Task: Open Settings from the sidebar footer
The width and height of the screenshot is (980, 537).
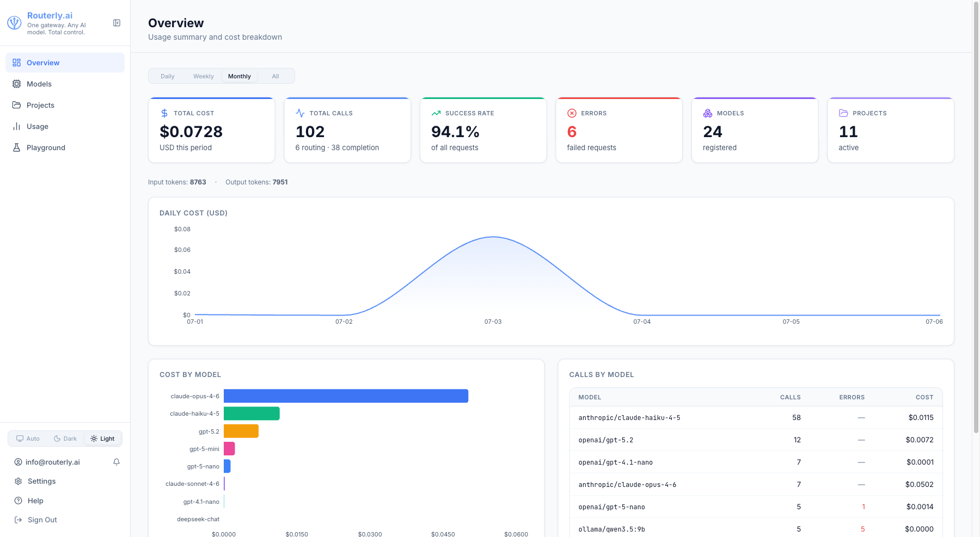Action: [x=65, y=481]
